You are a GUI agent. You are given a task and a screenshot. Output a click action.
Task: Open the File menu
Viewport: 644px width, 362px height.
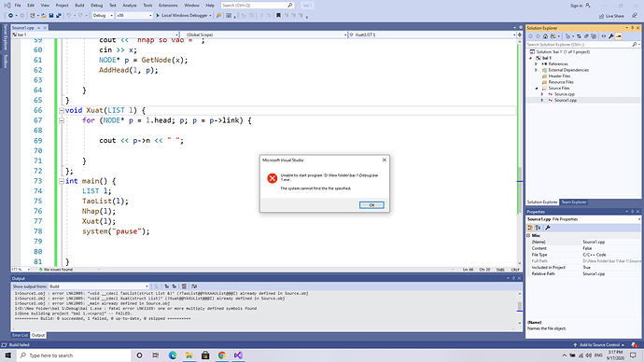[x=18, y=6]
